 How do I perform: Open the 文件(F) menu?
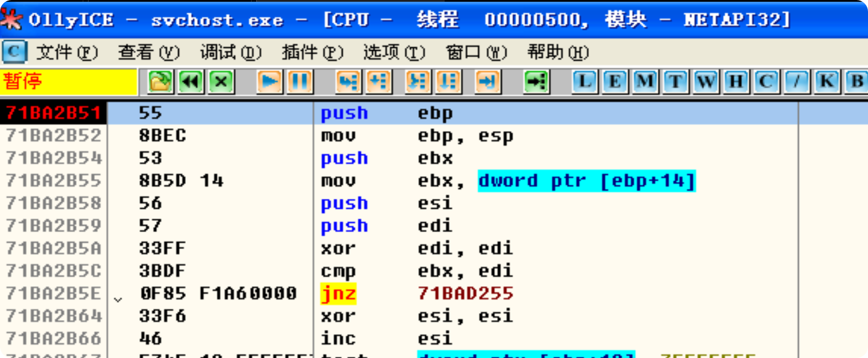tap(66, 53)
